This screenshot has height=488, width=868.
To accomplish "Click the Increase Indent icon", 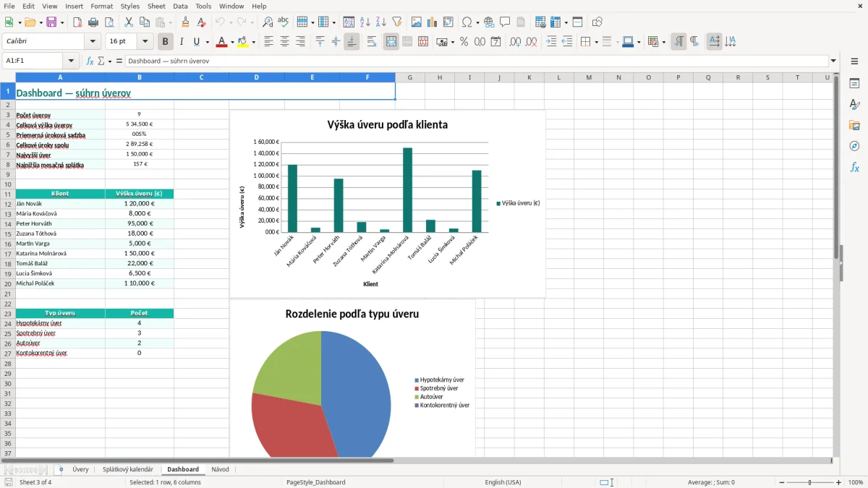I will [x=551, y=42].
